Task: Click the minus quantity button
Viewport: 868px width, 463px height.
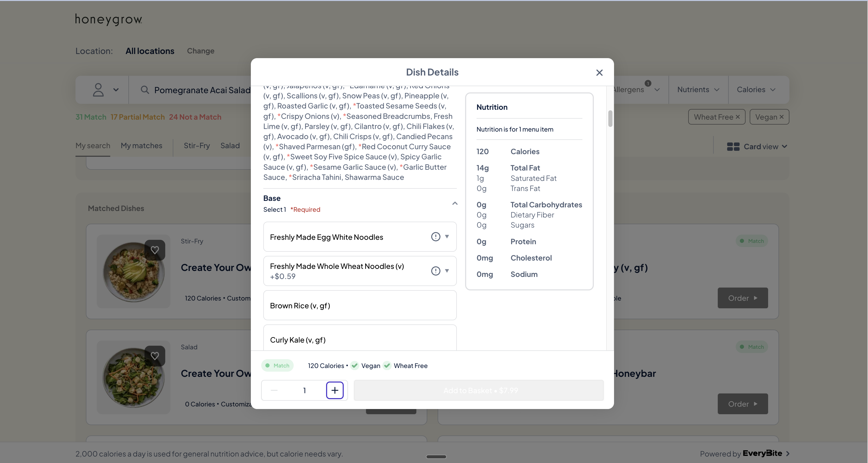Action: 274,390
